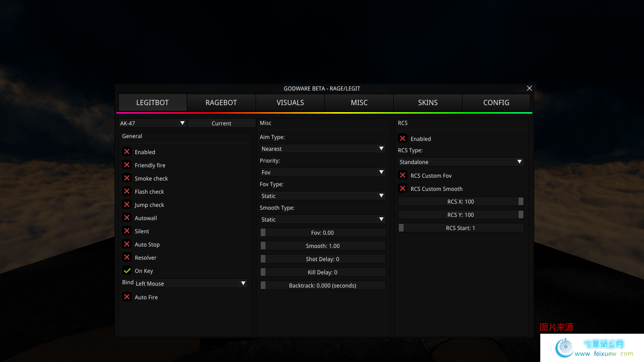The image size is (644, 362).
Task: Open the RCS Type Standalone dropdown
Action: pyautogui.click(x=461, y=162)
